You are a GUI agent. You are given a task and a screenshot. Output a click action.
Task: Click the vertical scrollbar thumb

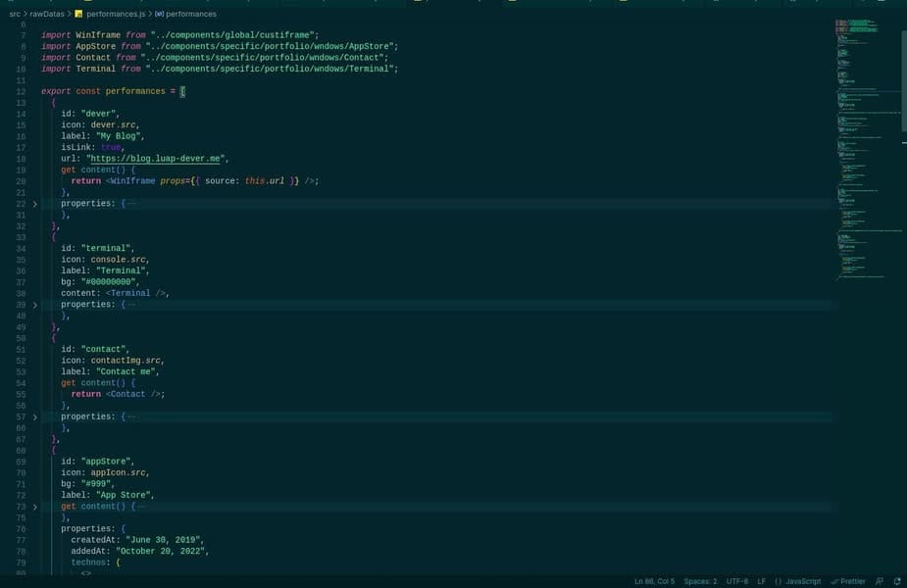tap(904, 80)
